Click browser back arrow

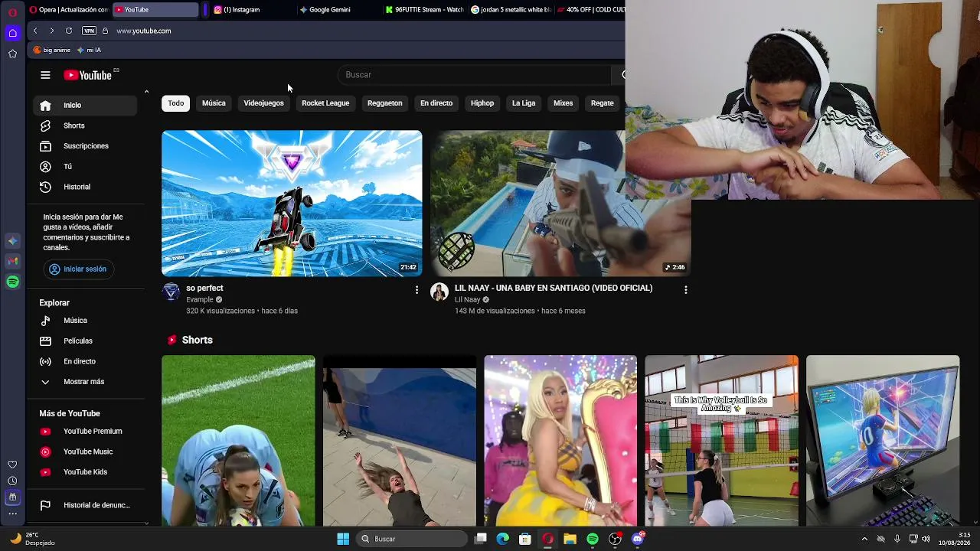(35, 31)
